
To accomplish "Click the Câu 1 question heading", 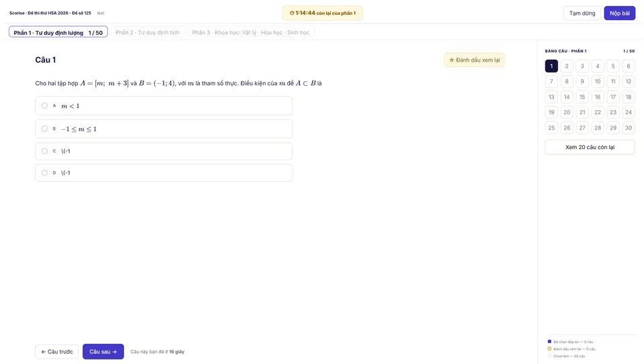I will click(x=46, y=60).
